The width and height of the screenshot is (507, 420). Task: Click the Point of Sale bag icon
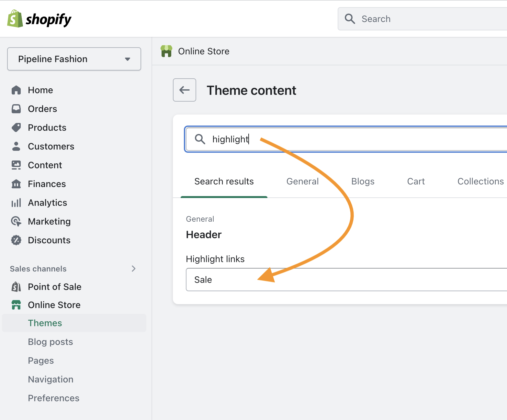click(x=16, y=287)
